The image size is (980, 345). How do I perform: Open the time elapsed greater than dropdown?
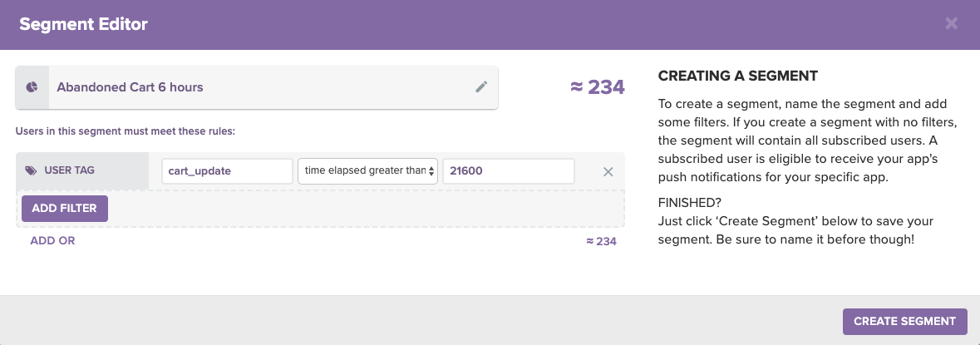pyautogui.click(x=367, y=170)
